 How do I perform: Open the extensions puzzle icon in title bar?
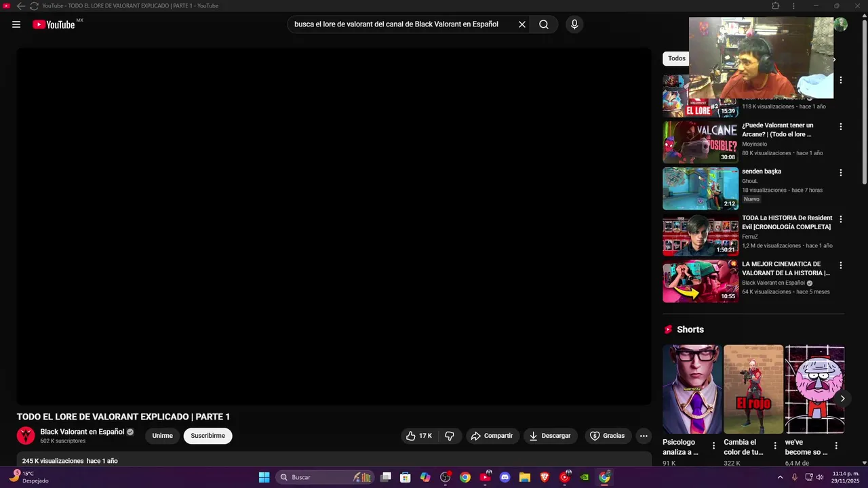click(776, 6)
